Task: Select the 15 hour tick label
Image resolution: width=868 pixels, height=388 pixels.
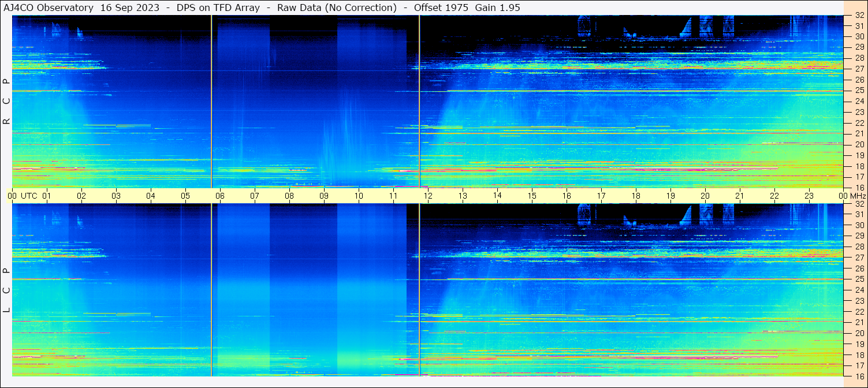Action: point(532,196)
